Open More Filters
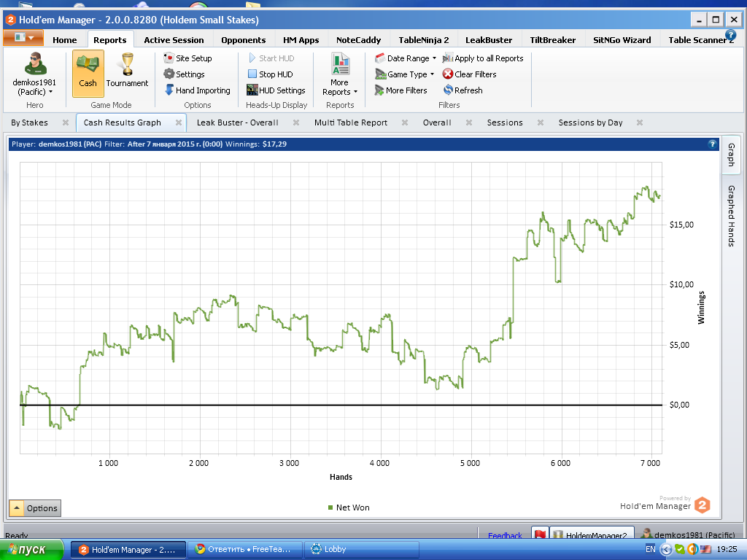The width and height of the screenshot is (747, 560). [x=400, y=90]
